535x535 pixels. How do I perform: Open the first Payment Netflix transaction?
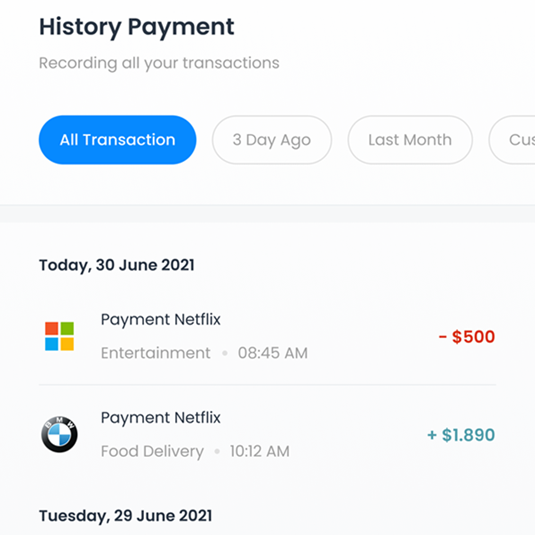point(268,336)
